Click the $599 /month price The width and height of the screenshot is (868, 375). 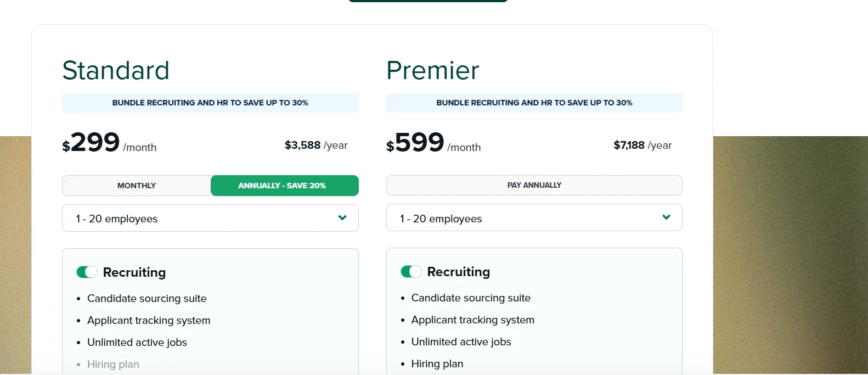click(x=433, y=144)
